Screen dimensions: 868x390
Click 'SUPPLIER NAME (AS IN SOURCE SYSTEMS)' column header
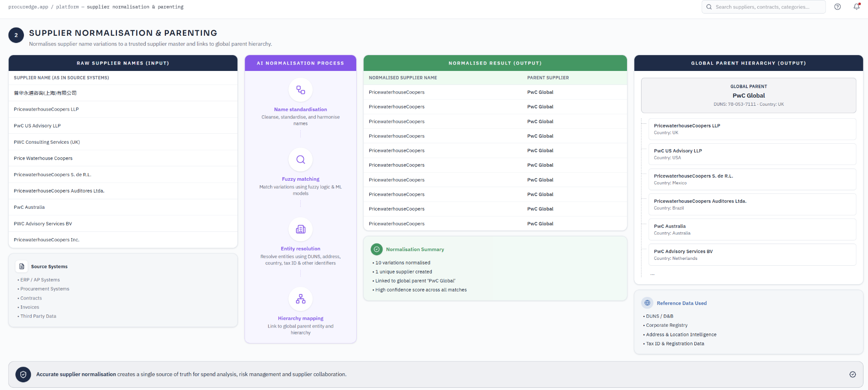(x=61, y=78)
